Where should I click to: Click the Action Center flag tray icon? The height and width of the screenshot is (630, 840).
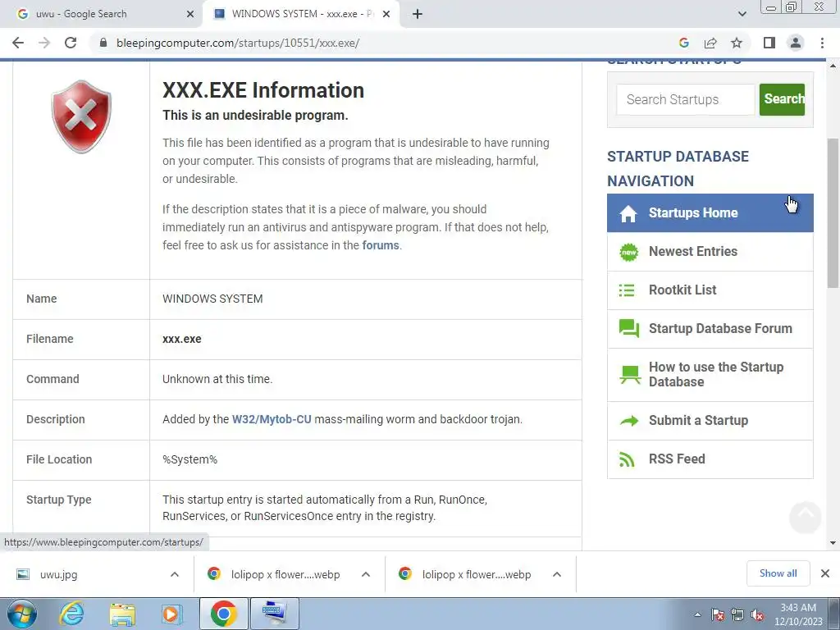(x=717, y=614)
